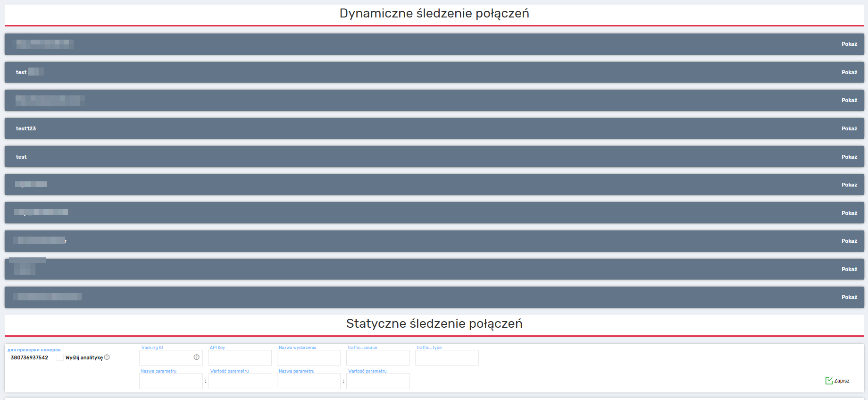The height and width of the screenshot is (400, 868).
Task: Enable the Wyślij analitykę checkbox
Action: 60,357
